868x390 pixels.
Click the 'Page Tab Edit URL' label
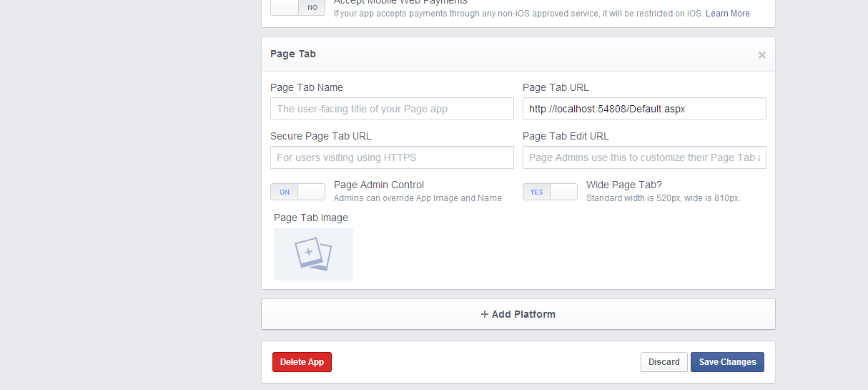[x=566, y=136]
